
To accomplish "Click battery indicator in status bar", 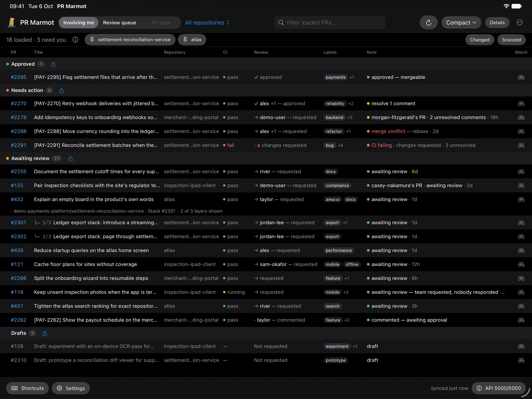I will 517,6.
